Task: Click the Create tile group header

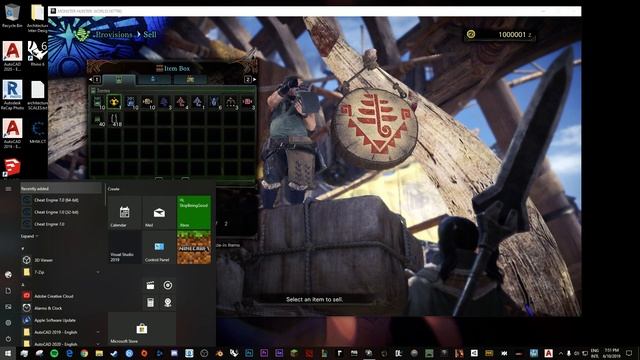Action: pos(113,189)
